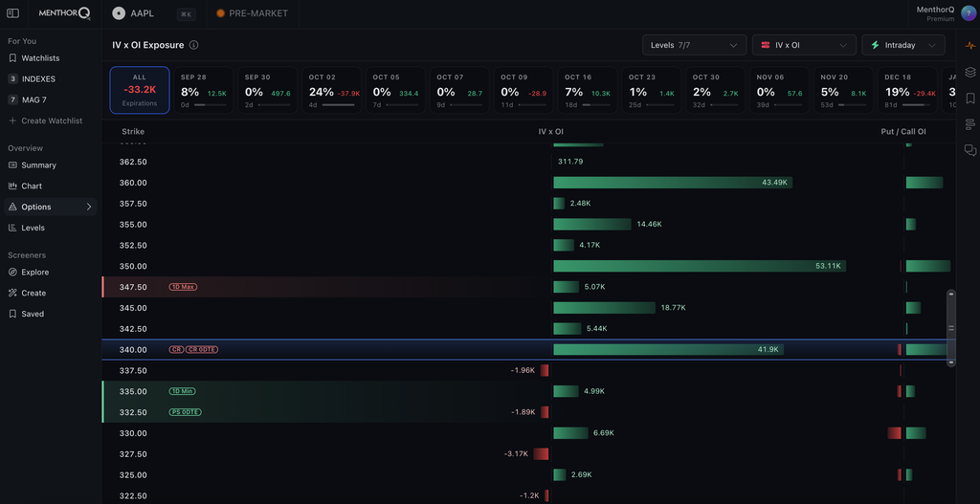Open Watchlists in the sidebar
This screenshot has height=504, width=980.
51,58
